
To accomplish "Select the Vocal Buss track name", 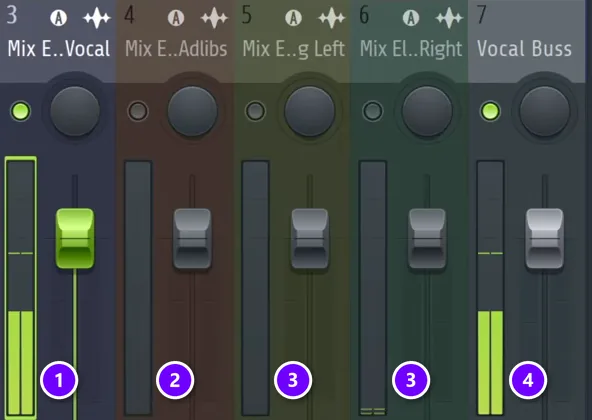I will [x=524, y=49].
